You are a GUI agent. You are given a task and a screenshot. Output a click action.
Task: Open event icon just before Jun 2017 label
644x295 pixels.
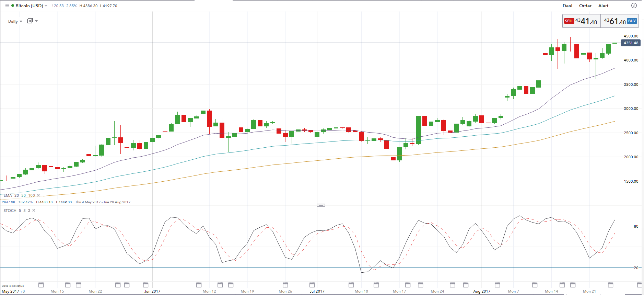(x=146, y=285)
